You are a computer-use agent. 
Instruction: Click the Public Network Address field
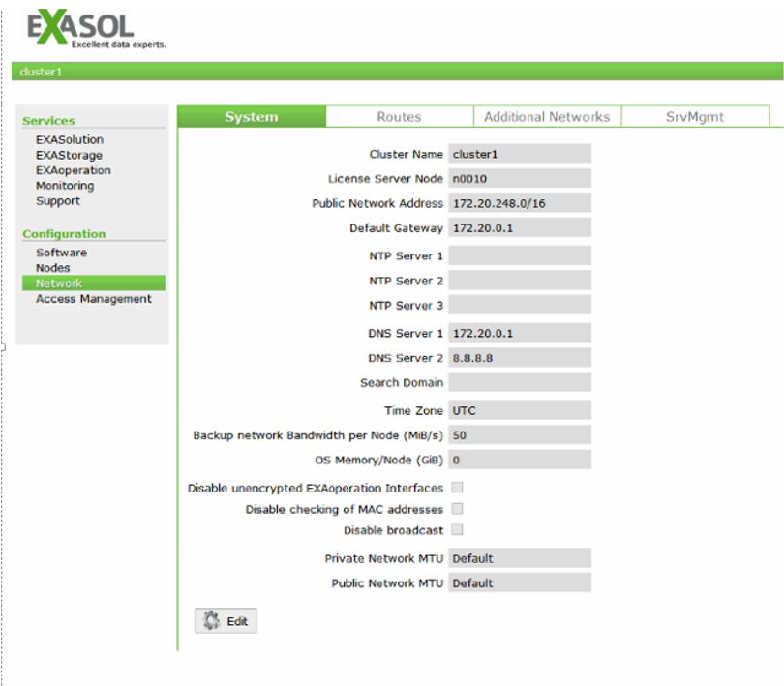coord(520,203)
